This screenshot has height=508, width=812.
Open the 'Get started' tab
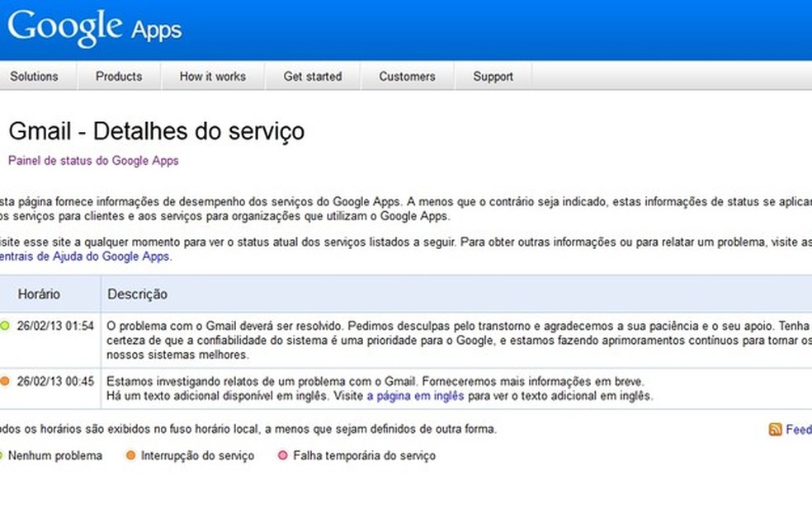[x=313, y=76]
